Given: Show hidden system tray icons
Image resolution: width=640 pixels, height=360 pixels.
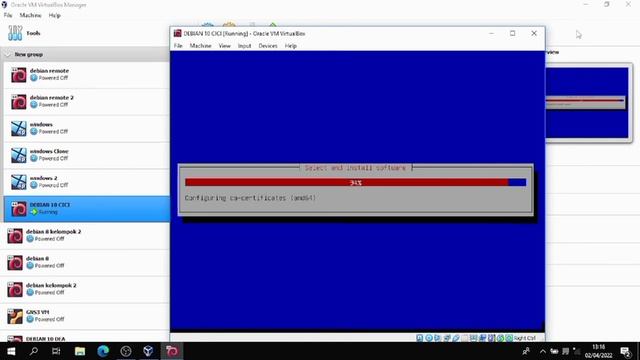Looking at the screenshot, I should coord(542,351).
